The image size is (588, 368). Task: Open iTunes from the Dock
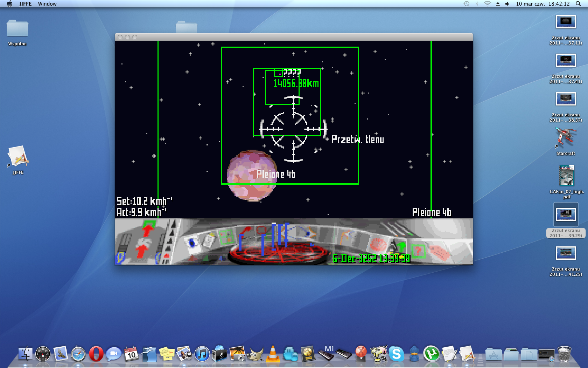click(x=202, y=354)
